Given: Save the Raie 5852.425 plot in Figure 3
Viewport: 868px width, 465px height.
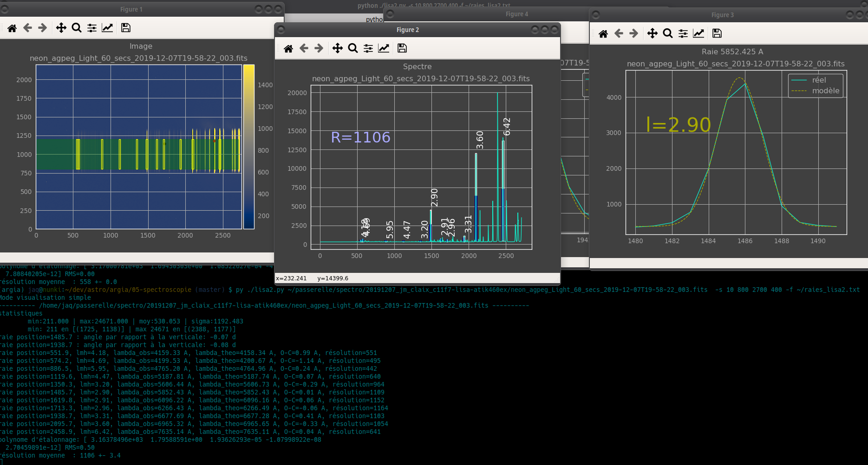Looking at the screenshot, I should (717, 33).
